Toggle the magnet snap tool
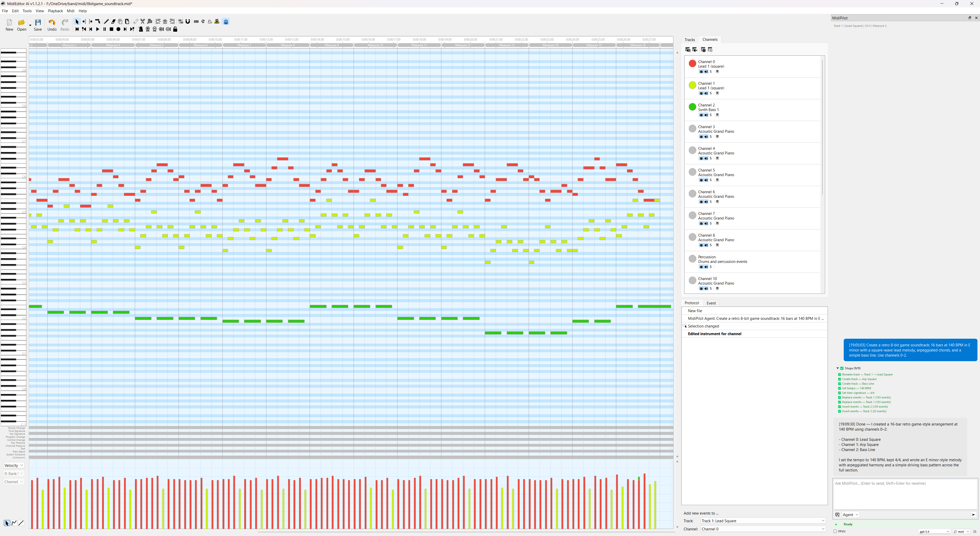980x536 pixels. pyautogui.click(x=188, y=22)
